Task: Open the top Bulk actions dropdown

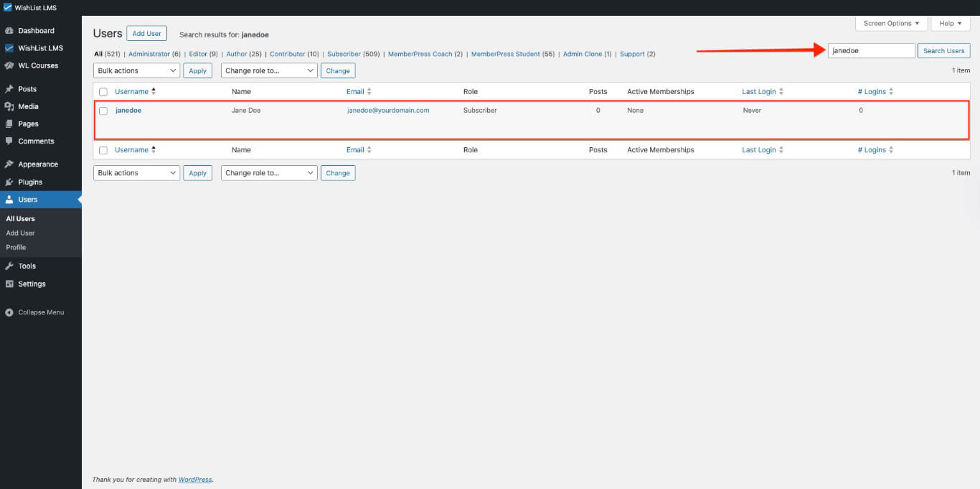Action: click(136, 70)
